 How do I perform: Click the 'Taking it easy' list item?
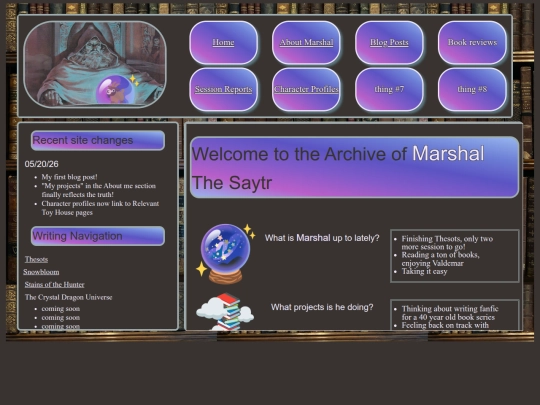click(425, 271)
